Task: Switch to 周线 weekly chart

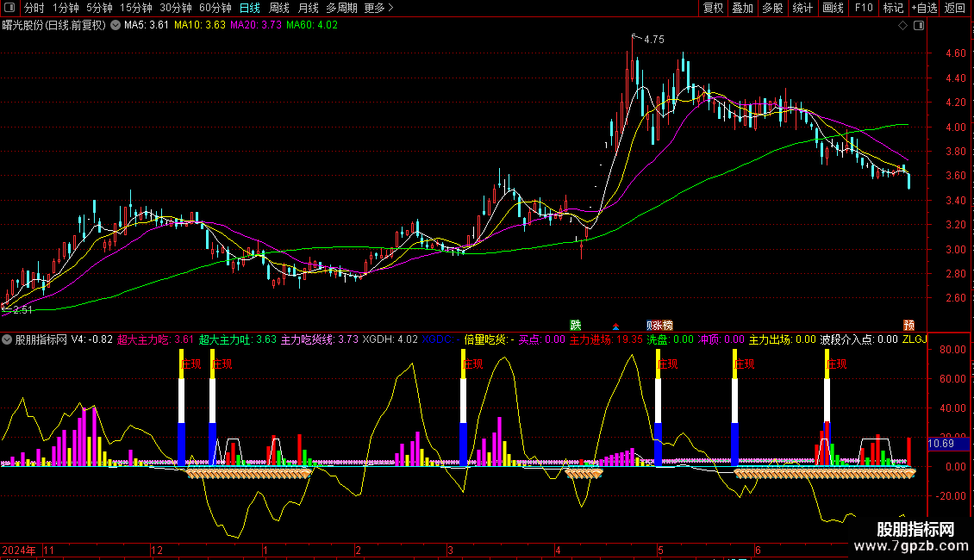Action: click(279, 8)
